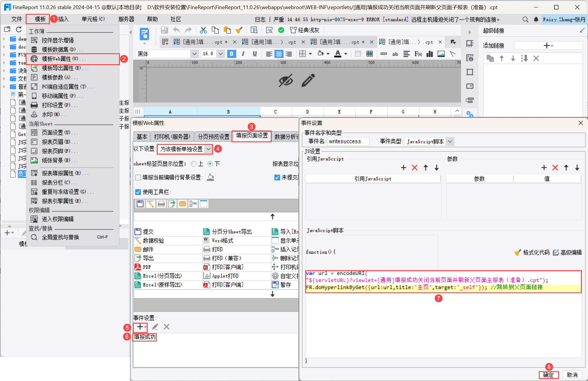This screenshot has width=588, height=381.
Task: Open 模板Web属性 menu entry
Action: tap(60, 59)
